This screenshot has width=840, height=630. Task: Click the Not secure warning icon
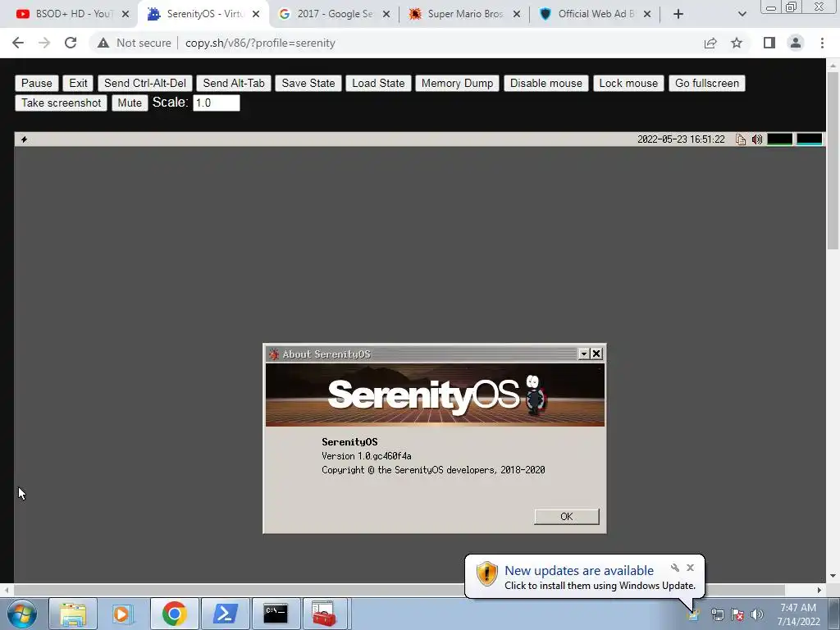click(103, 43)
